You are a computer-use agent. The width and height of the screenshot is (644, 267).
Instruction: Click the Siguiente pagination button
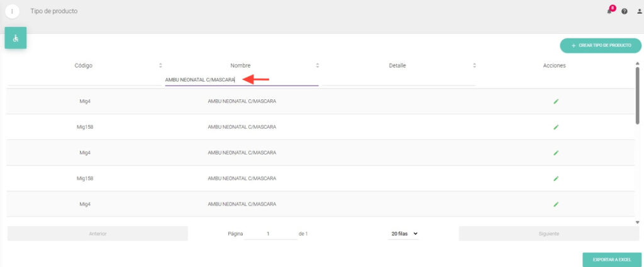(550, 234)
